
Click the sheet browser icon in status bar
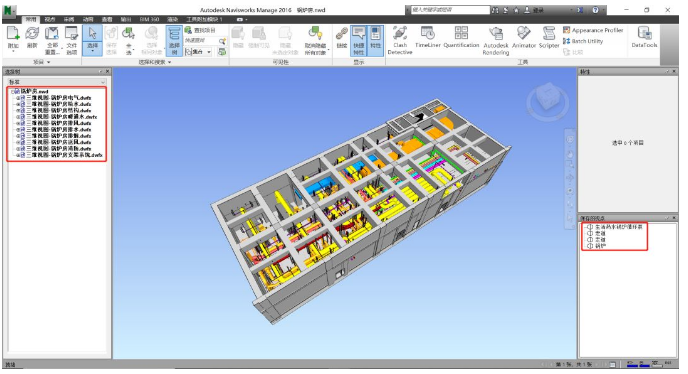coord(613,364)
